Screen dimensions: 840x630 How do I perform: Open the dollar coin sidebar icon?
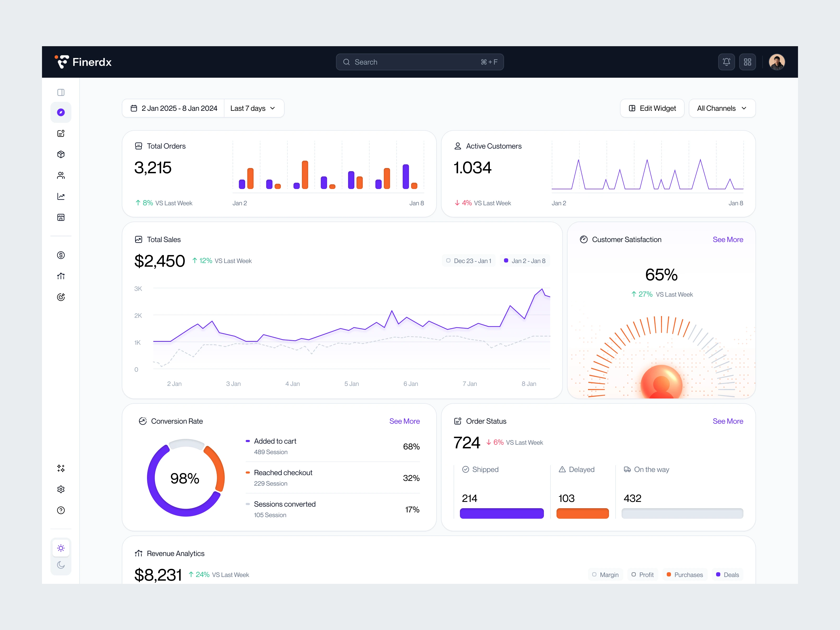61,255
